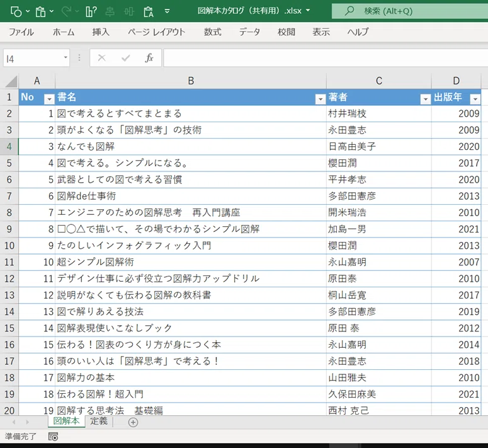Switch to the 定義 sheet tab

(x=99, y=421)
